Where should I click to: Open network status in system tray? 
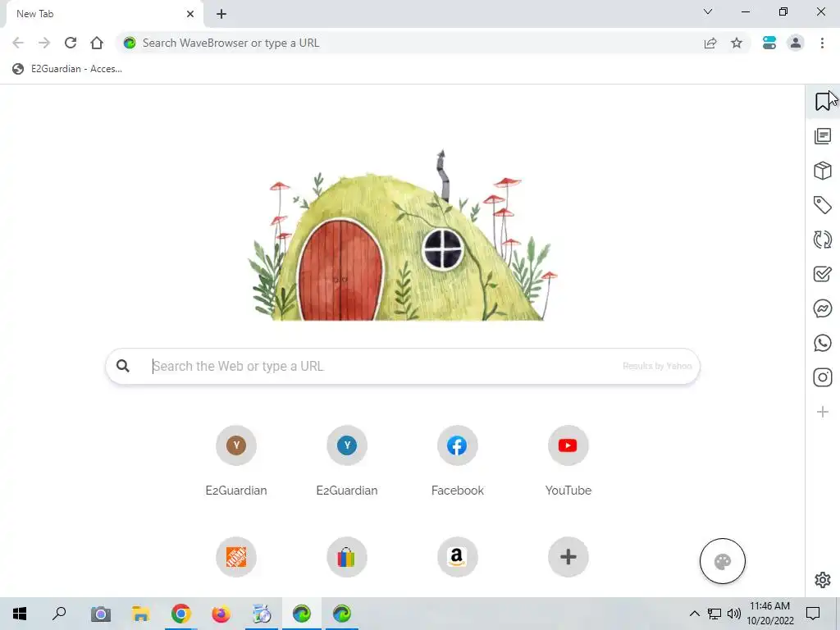(x=714, y=614)
